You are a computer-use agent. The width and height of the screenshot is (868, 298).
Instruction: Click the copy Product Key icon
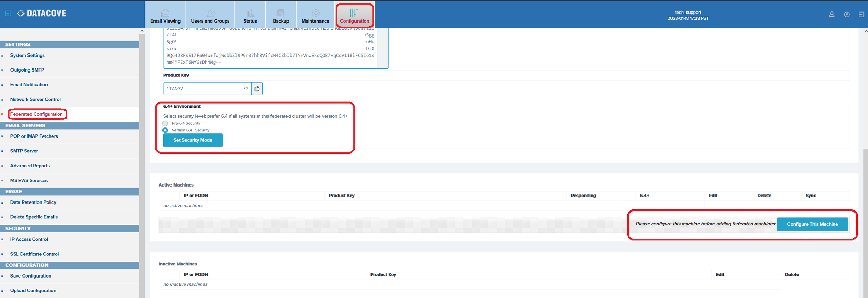(x=257, y=89)
